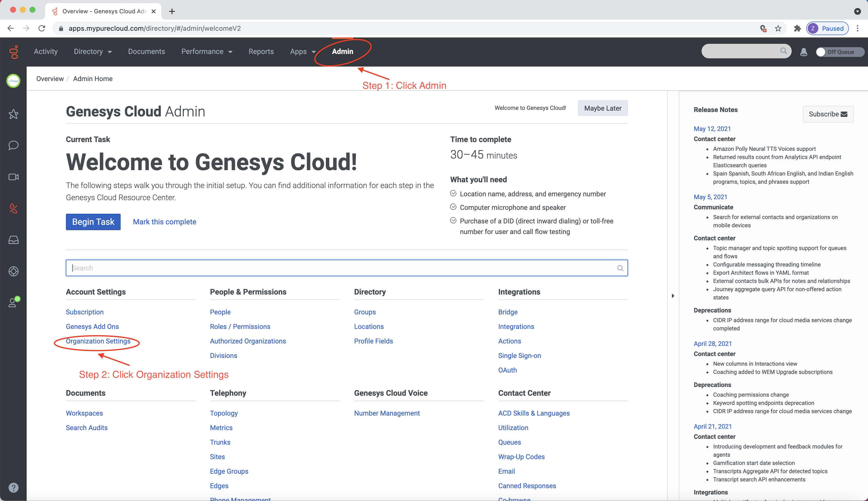Open the agent status icon with green badge

14,301
